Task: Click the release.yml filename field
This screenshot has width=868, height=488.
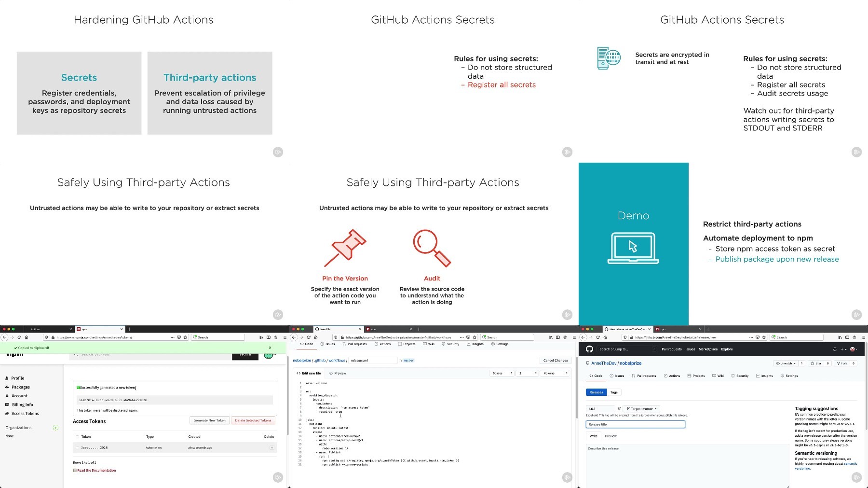Action: pyautogui.click(x=372, y=361)
